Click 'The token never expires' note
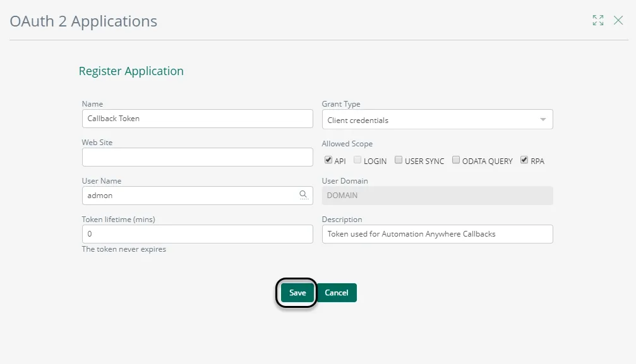The width and height of the screenshot is (636, 364). (x=124, y=249)
